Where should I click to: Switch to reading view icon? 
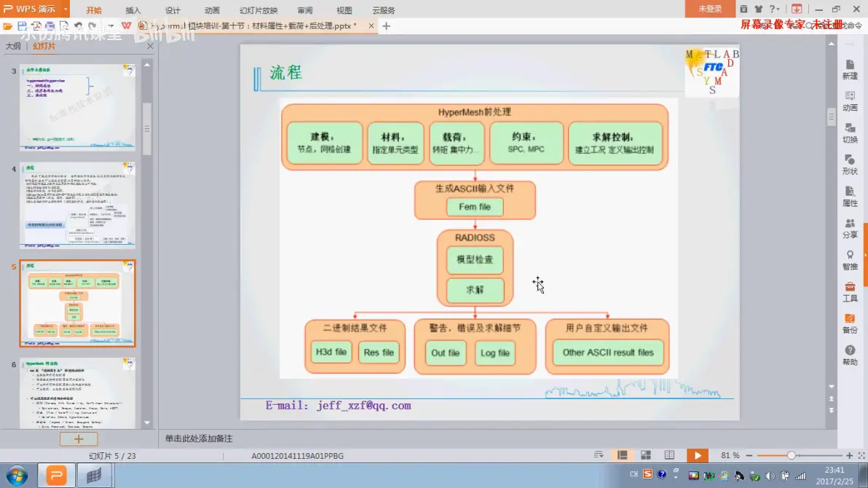(669, 455)
